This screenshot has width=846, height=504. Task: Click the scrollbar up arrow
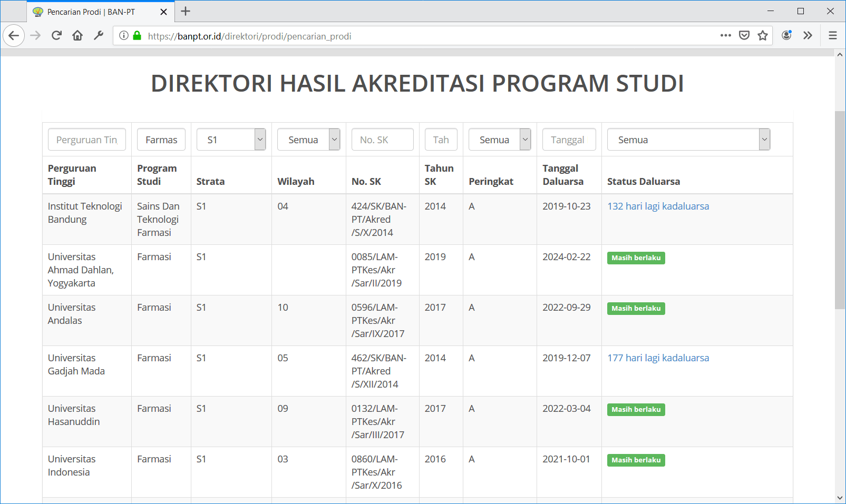840,55
